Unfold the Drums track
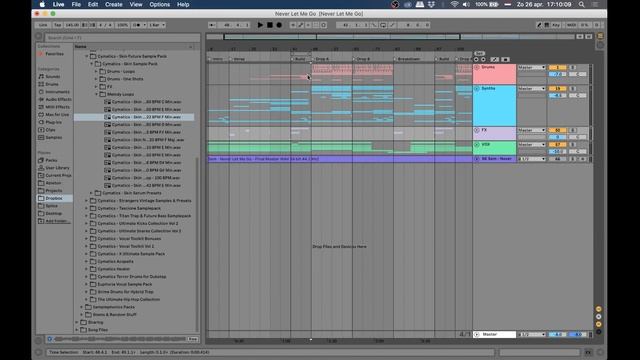Image resolution: width=640 pixels, height=360 pixels. (477, 67)
